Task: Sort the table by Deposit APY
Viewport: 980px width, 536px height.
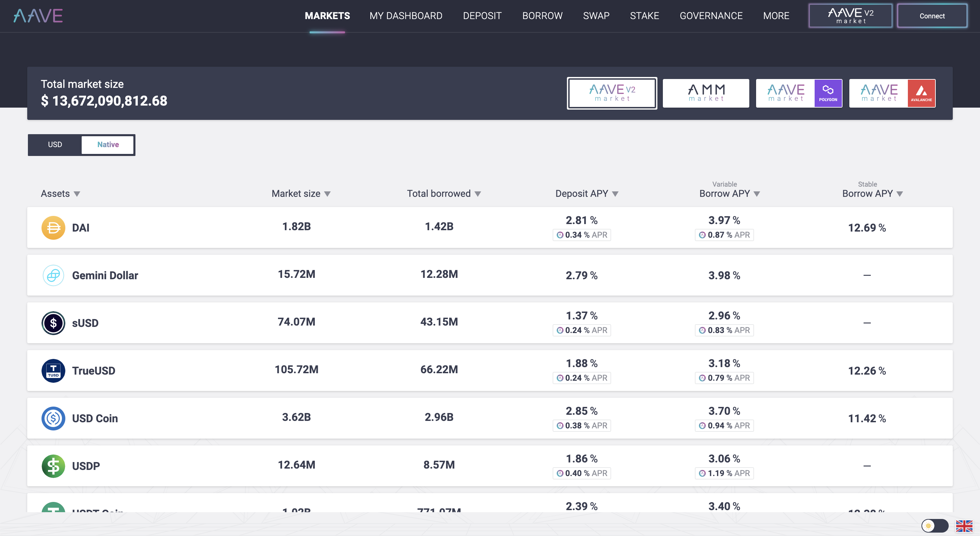Action: [x=587, y=193]
